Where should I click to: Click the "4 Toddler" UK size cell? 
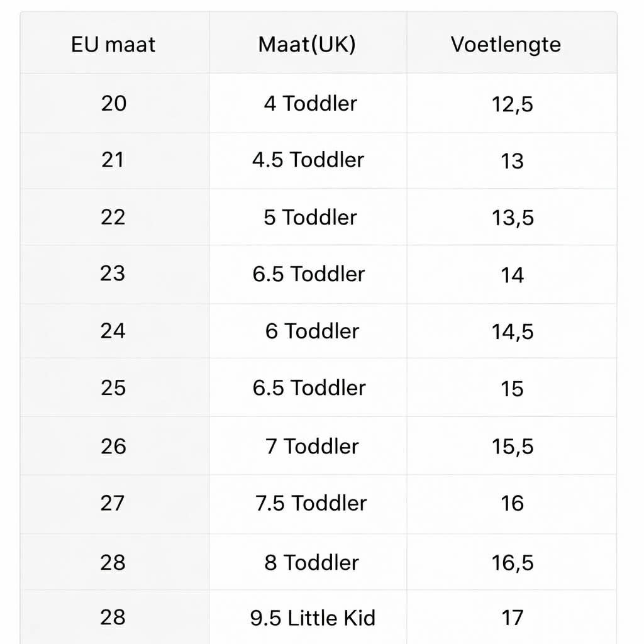pyautogui.click(x=310, y=103)
